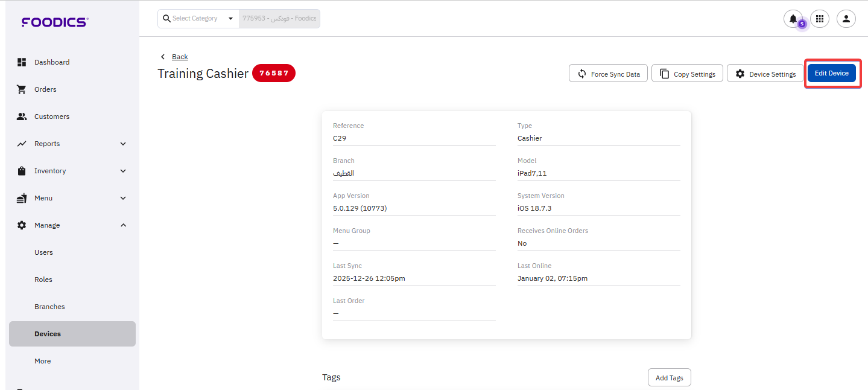
Task: Collapse the Manage submenu chevron
Action: click(123, 225)
